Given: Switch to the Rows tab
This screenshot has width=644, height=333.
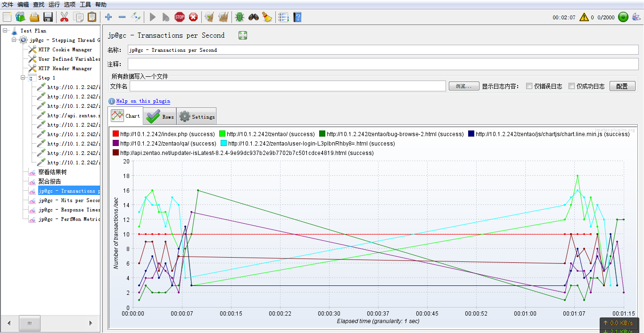Looking at the screenshot, I should (160, 116).
